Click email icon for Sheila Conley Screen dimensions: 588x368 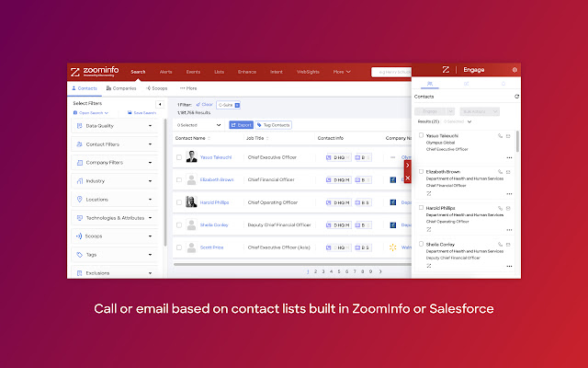[x=508, y=245]
